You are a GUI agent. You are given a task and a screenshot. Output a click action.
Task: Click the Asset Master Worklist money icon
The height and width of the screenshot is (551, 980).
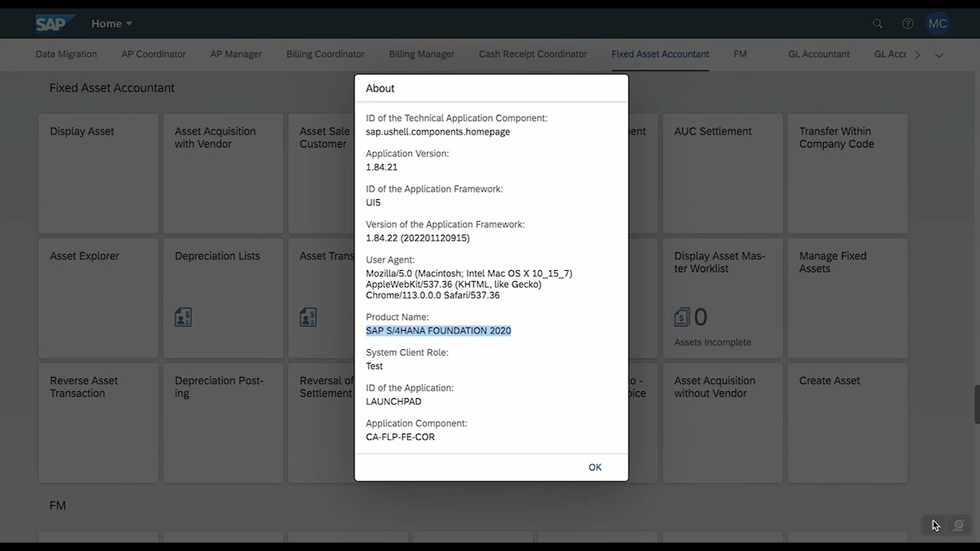click(681, 317)
